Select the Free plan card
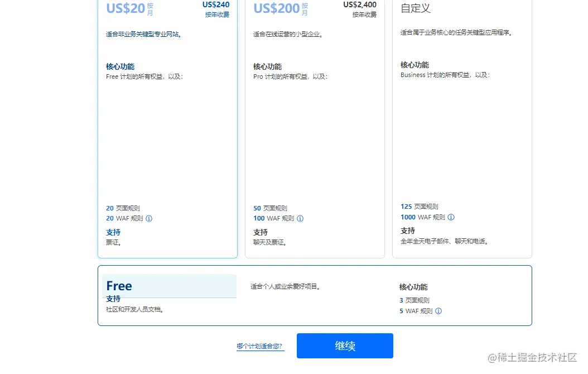588x374 pixels. pos(314,295)
